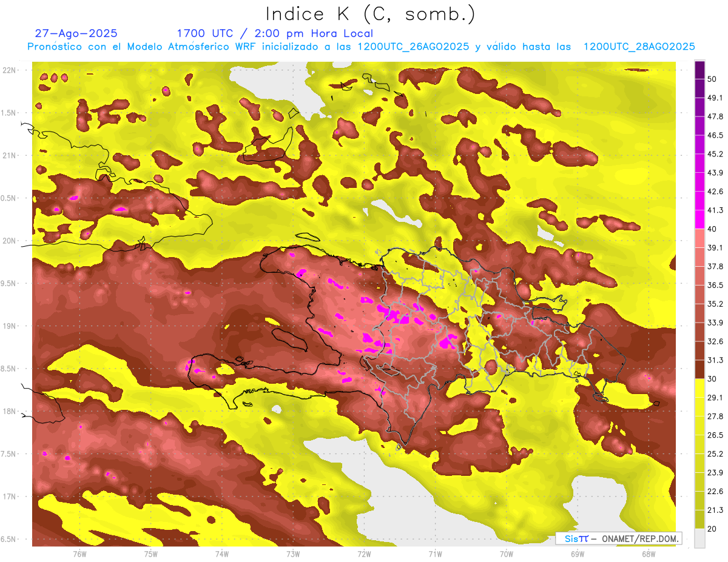Click the colorbar value '41.3'
Viewport: 728px width, 562px height.
[x=715, y=210]
